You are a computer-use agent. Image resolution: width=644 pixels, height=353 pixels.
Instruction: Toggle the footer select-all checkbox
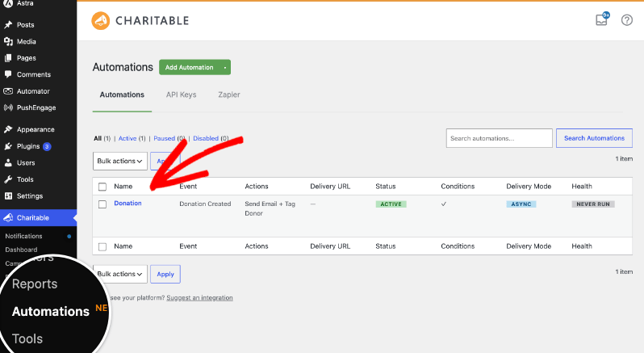tap(102, 246)
